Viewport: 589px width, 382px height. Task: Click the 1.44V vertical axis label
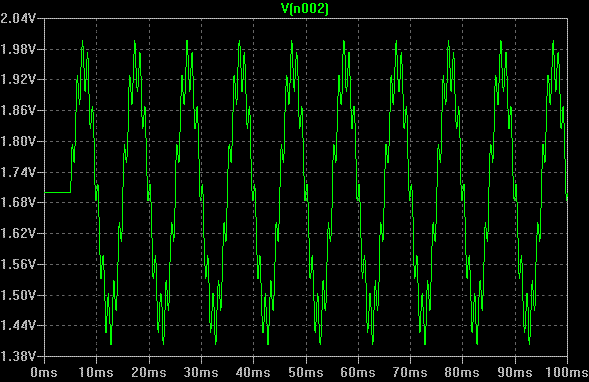[18, 325]
